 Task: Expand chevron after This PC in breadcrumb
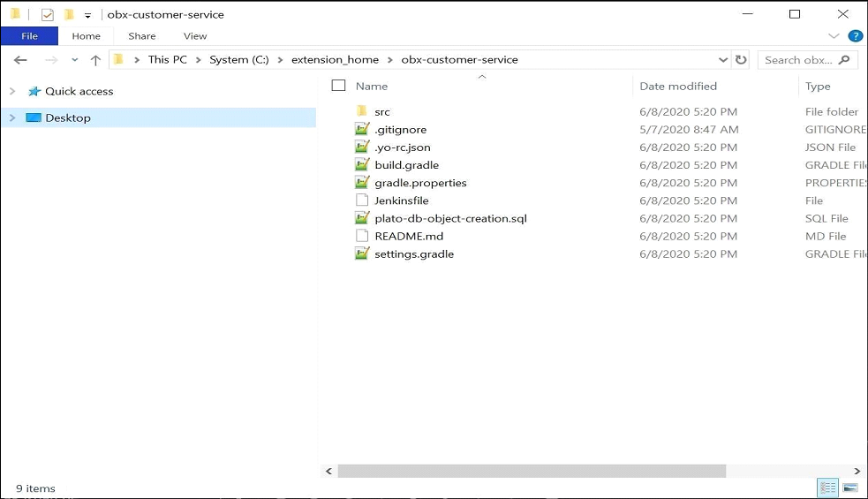pos(198,60)
